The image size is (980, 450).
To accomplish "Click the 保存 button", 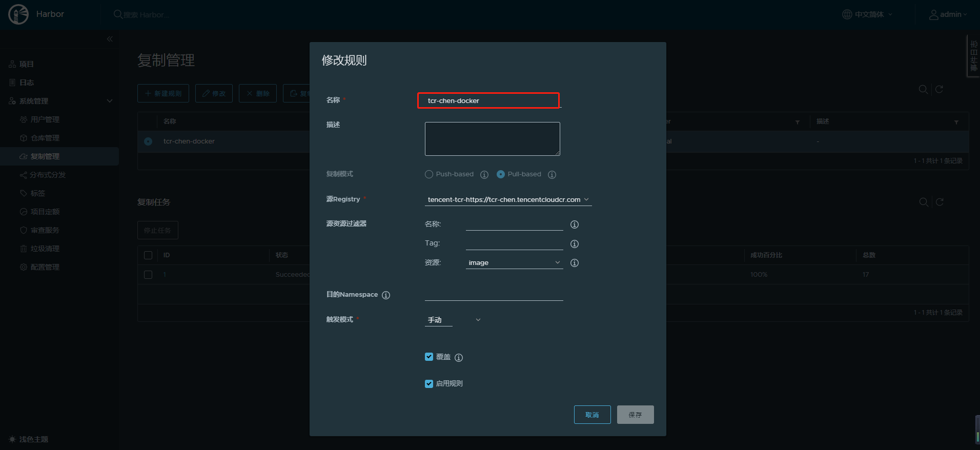I will click(635, 415).
